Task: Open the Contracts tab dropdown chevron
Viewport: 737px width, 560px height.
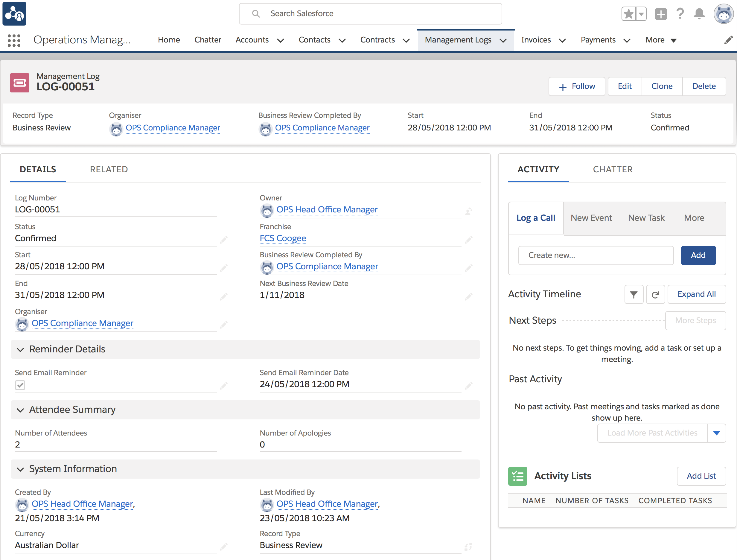Action: [x=406, y=40]
